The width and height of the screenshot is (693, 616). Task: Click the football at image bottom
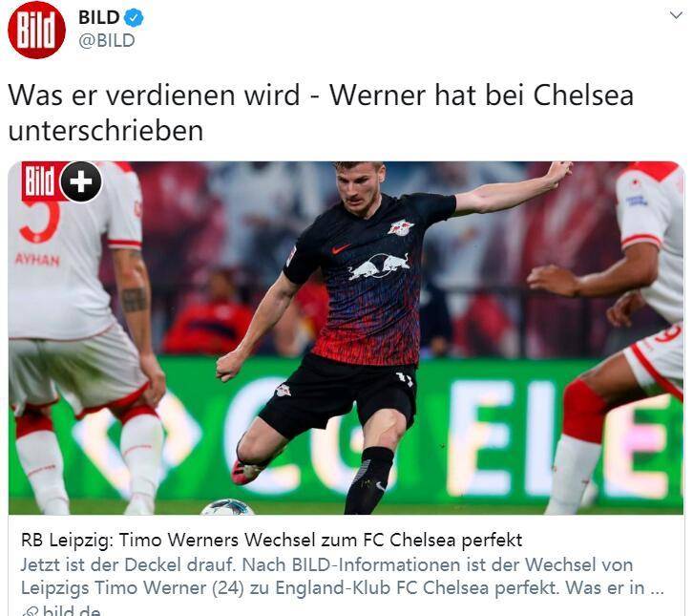tap(227, 507)
